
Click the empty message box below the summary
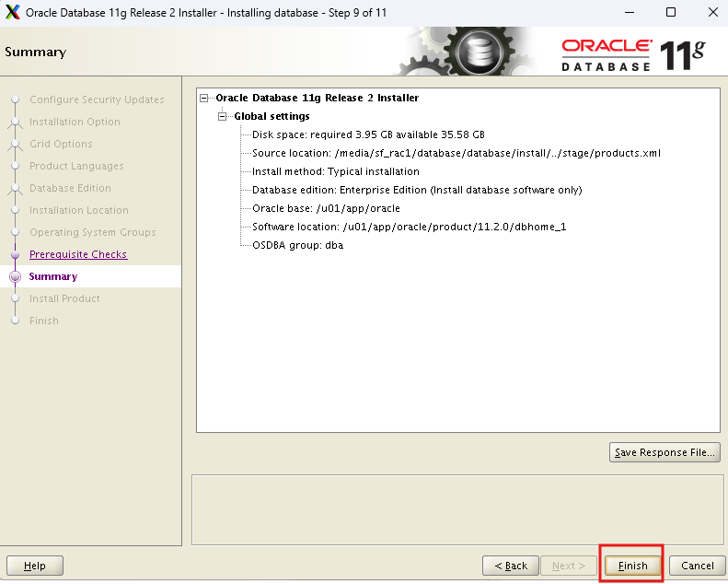click(457, 509)
